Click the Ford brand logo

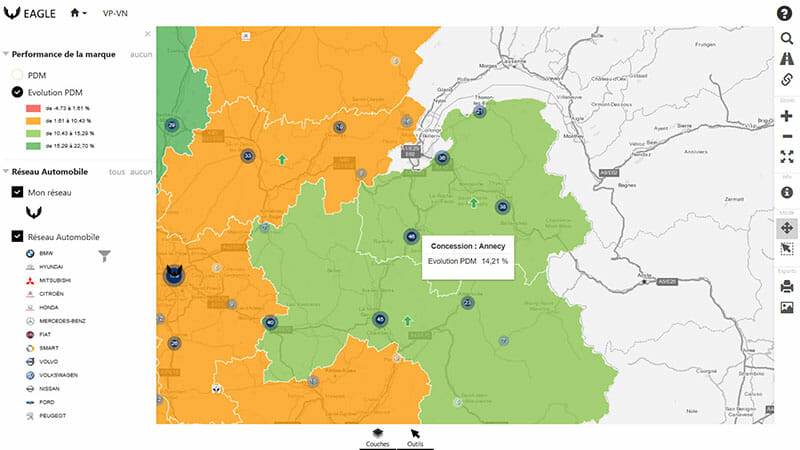coord(30,402)
